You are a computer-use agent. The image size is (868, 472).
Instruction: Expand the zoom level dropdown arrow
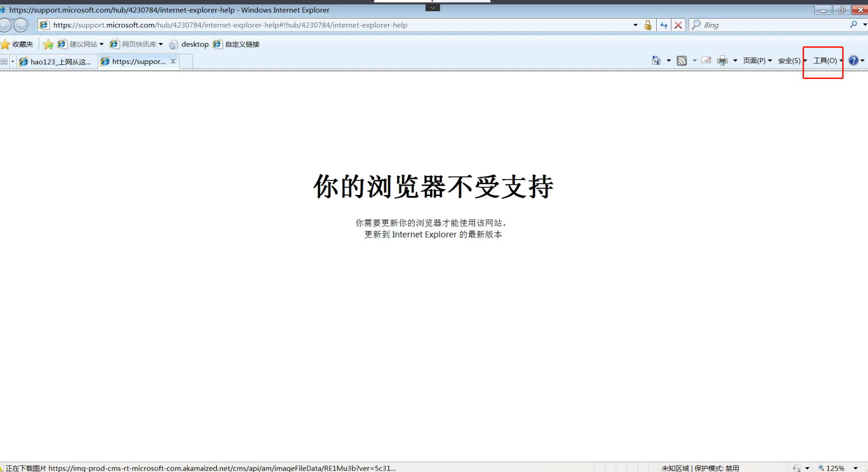[855, 468]
